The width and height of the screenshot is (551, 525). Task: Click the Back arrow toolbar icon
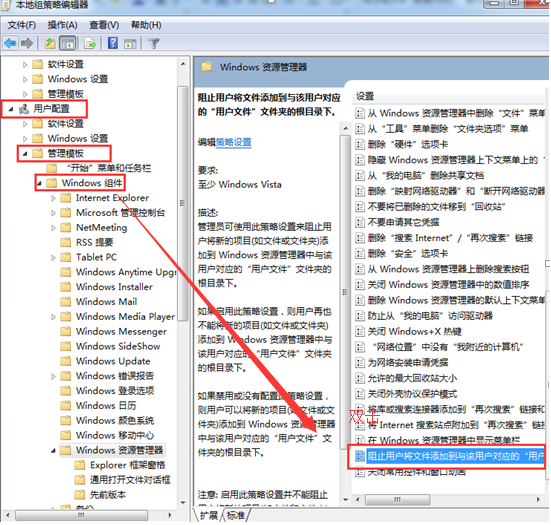point(10,44)
